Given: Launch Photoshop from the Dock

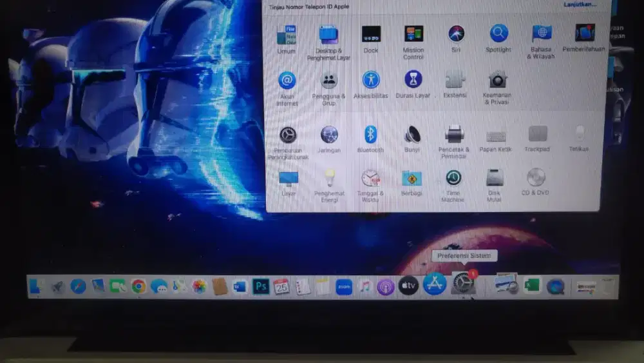Looking at the screenshot, I should point(261,286).
